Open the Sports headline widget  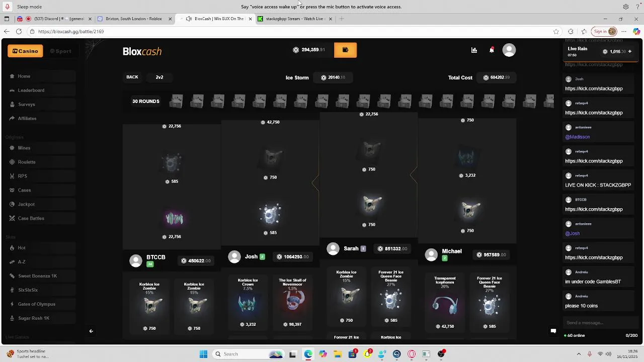coord(28,354)
